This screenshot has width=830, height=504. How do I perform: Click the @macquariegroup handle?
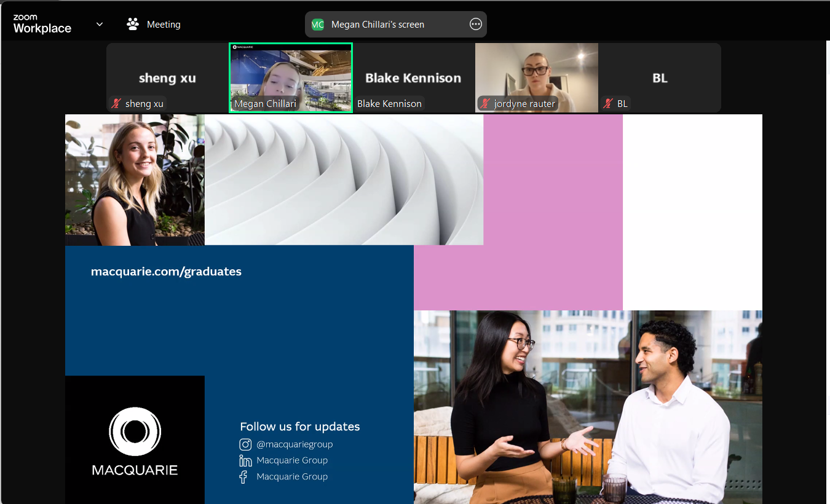tap(296, 444)
